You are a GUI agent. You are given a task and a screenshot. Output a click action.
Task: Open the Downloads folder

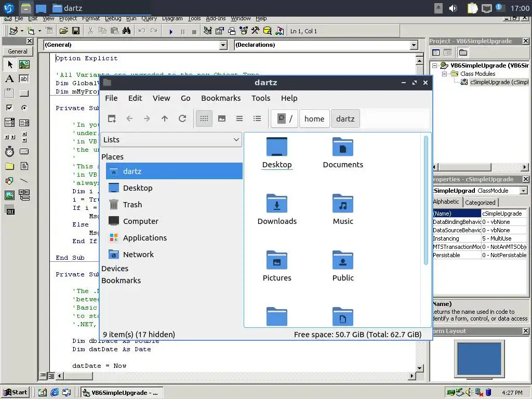(277, 209)
